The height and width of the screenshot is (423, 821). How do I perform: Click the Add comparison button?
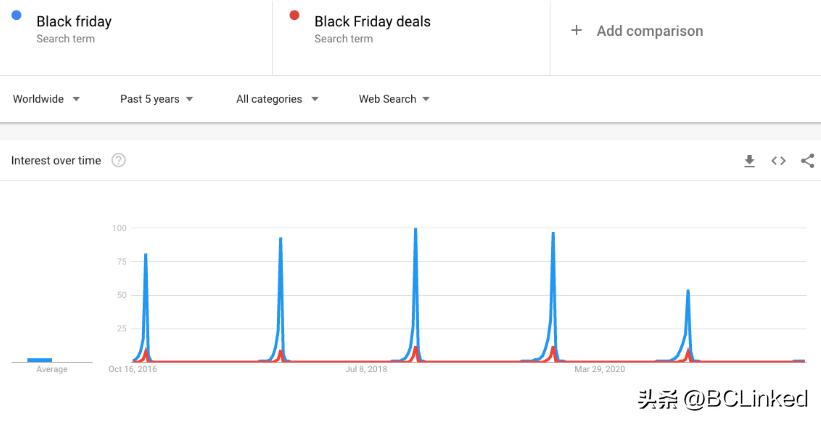649,31
